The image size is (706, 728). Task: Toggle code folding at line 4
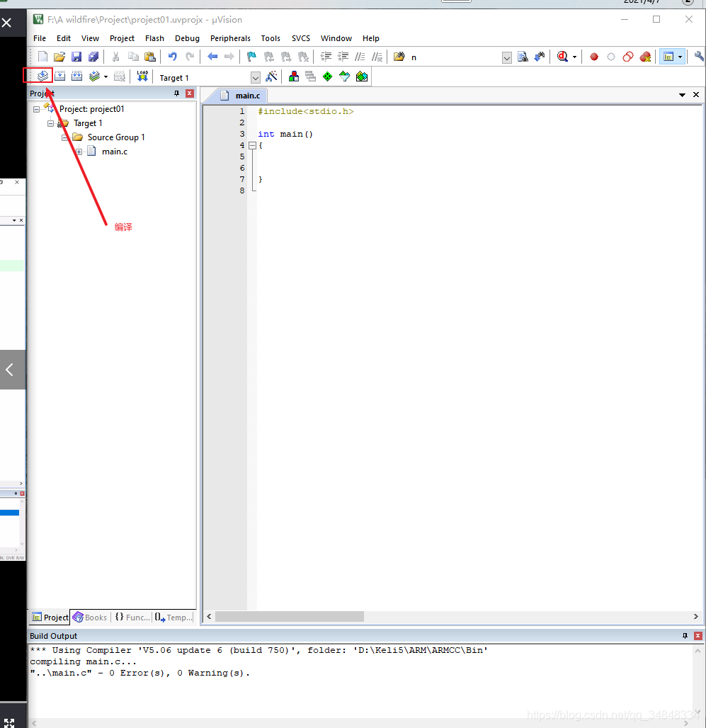(x=253, y=145)
